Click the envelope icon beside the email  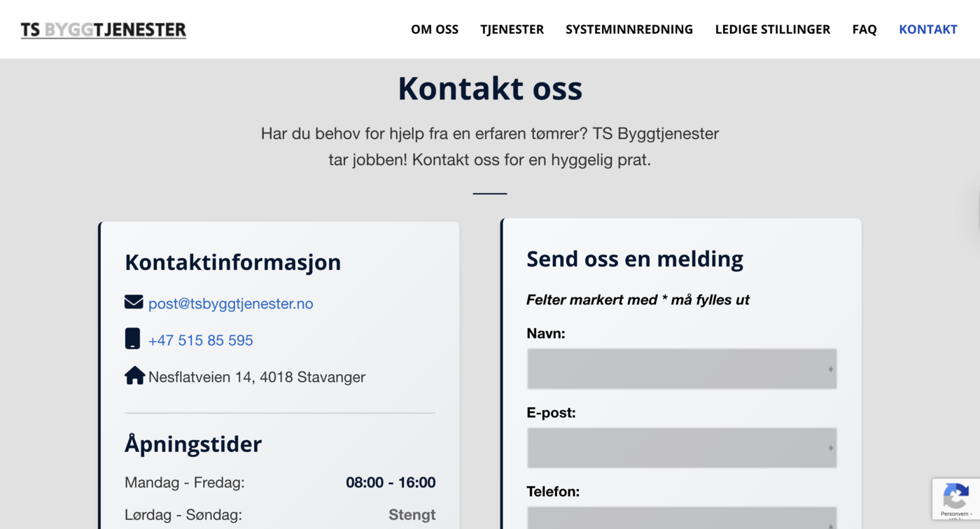tap(134, 302)
